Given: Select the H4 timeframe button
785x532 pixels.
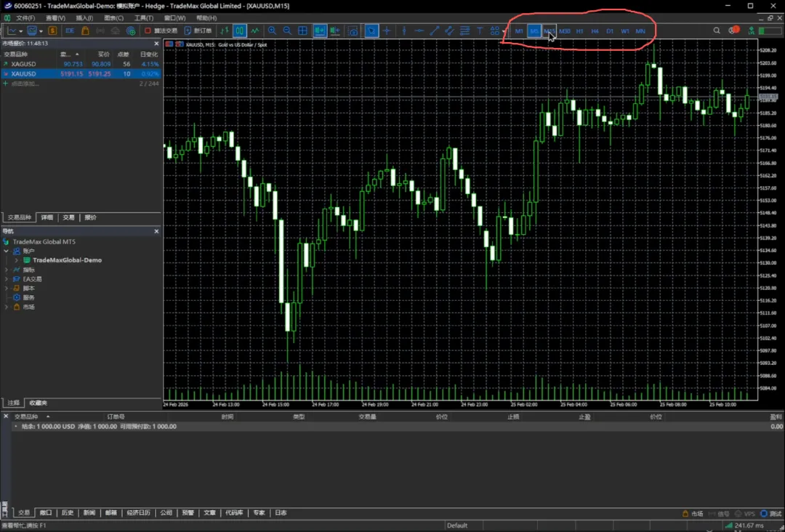Looking at the screenshot, I should [595, 31].
